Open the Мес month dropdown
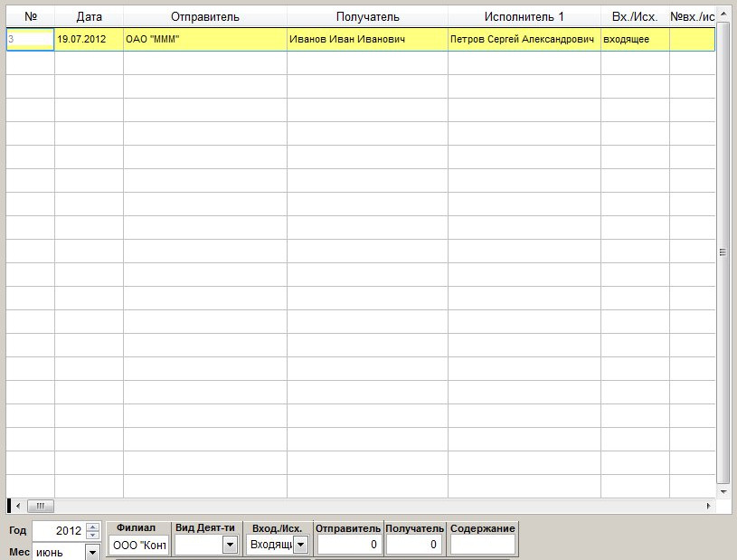The image size is (737, 560). coord(92,552)
